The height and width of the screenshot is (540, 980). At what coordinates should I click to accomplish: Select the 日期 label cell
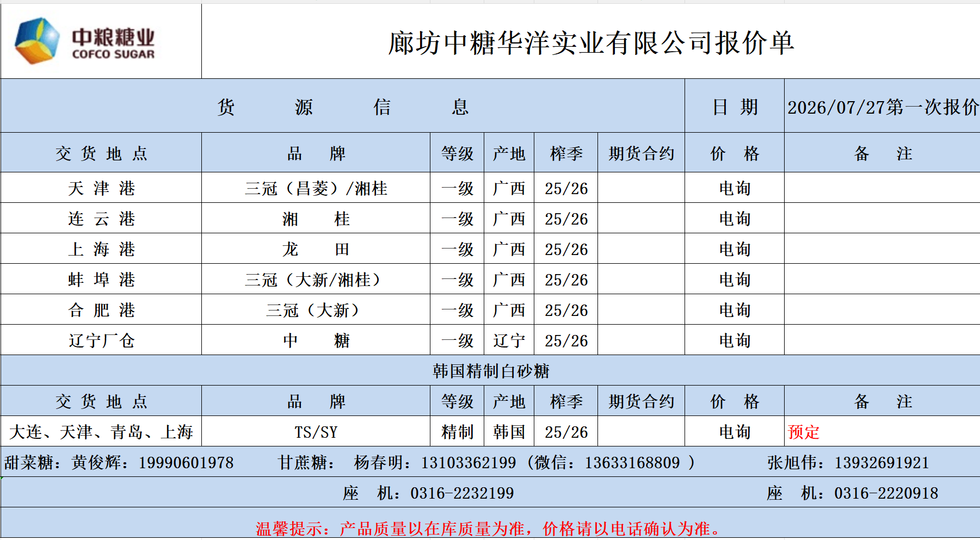pyautogui.click(x=735, y=107)
